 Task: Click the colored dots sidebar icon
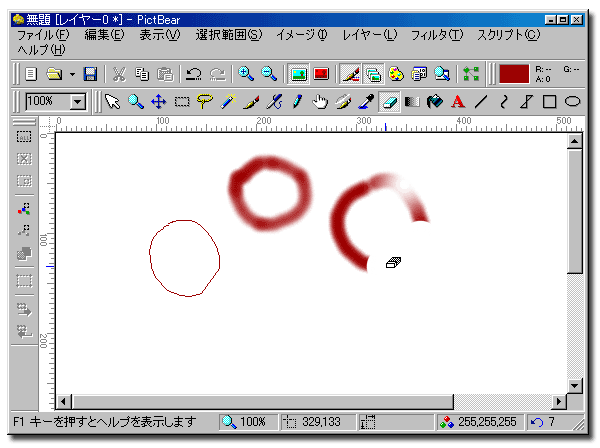click(x=24, y=209)
